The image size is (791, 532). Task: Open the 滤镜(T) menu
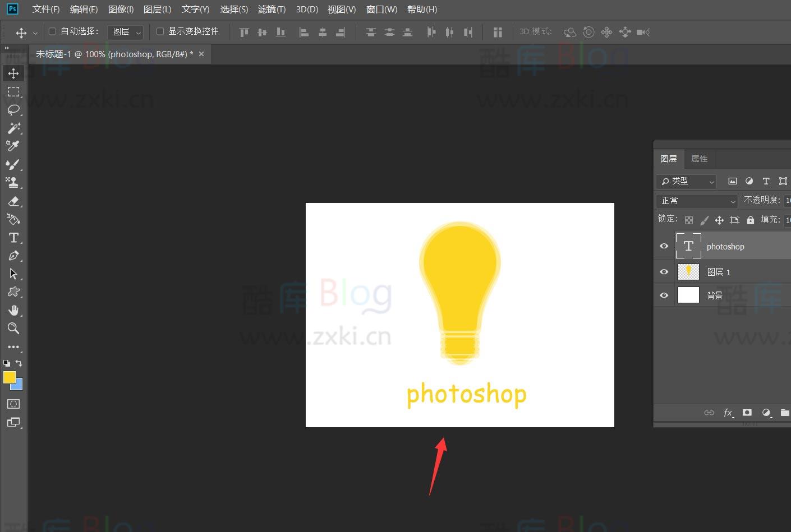272,9
